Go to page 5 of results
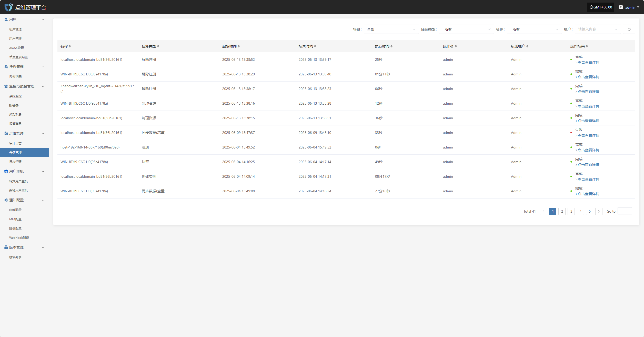Viewport: 644px width, 337px height. click(x=590, y=211)
